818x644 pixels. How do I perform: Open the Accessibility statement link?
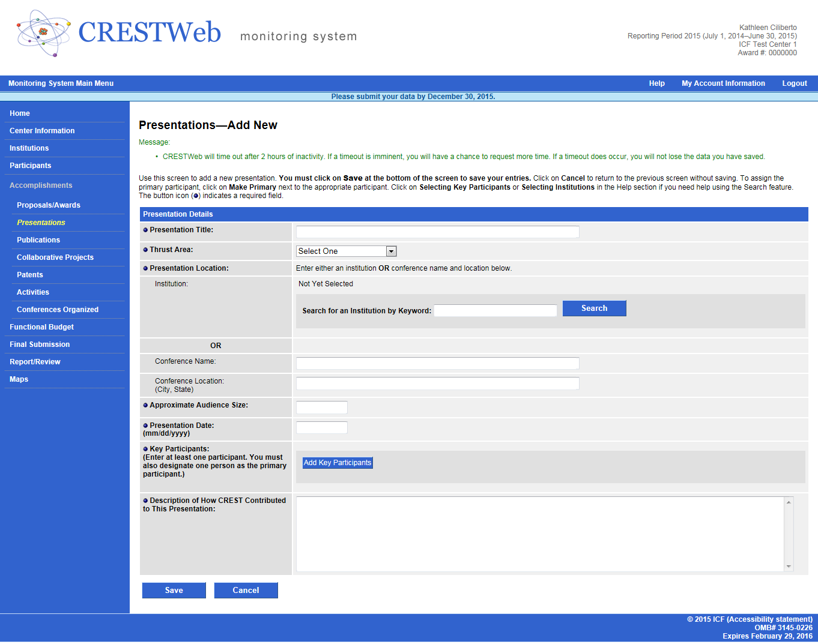769,619
